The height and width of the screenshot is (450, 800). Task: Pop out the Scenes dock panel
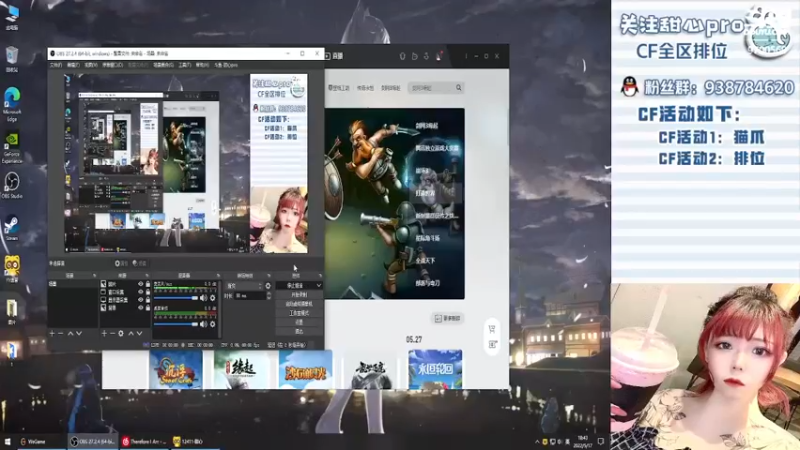click(x=94, y=276)
